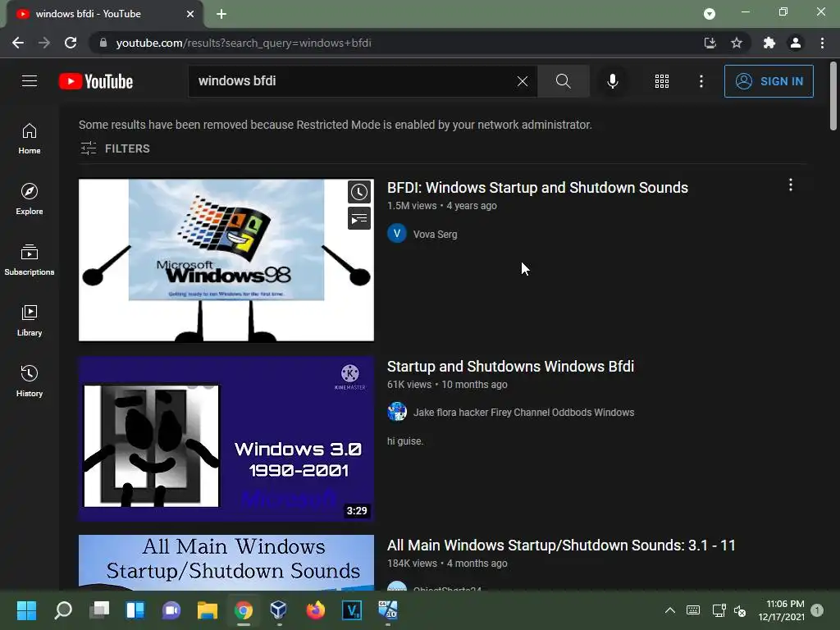Open Explore in the sidebar
The image size is (840, 630).
click(30, 199)
